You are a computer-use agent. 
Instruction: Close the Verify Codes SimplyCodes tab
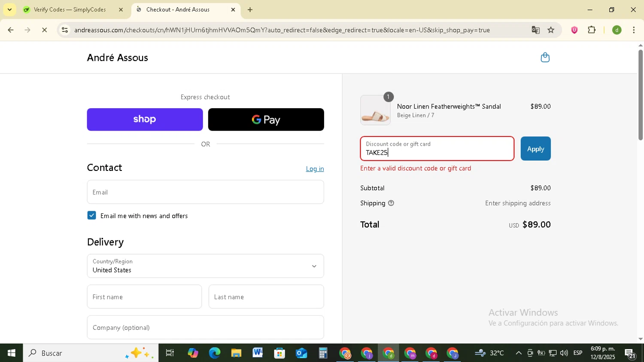coord(121,9)
